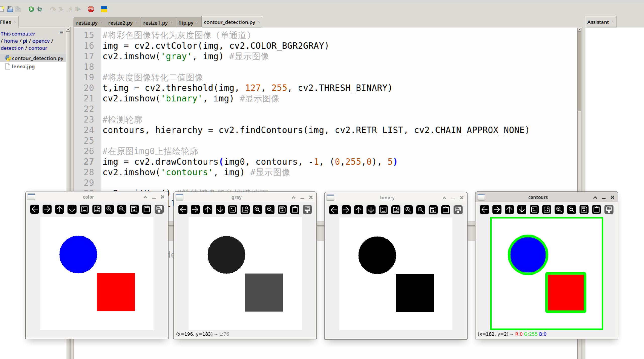
Task: Start debugging with the bug icon
Action: pyautogui.click(x=40, y=9)
